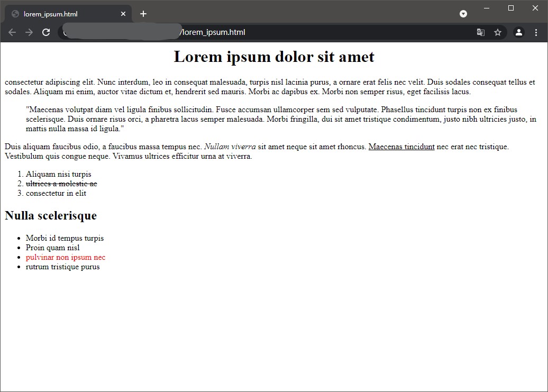The height and width of the screenshot is (392, 548).
Task: Open the Google Translate page icon
Action: (480, 32)
